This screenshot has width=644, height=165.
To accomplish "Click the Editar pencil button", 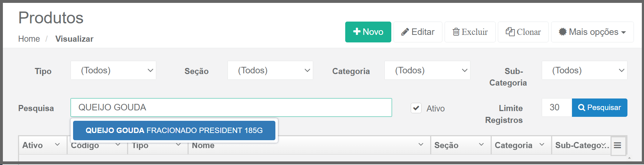I will (418, 32).
